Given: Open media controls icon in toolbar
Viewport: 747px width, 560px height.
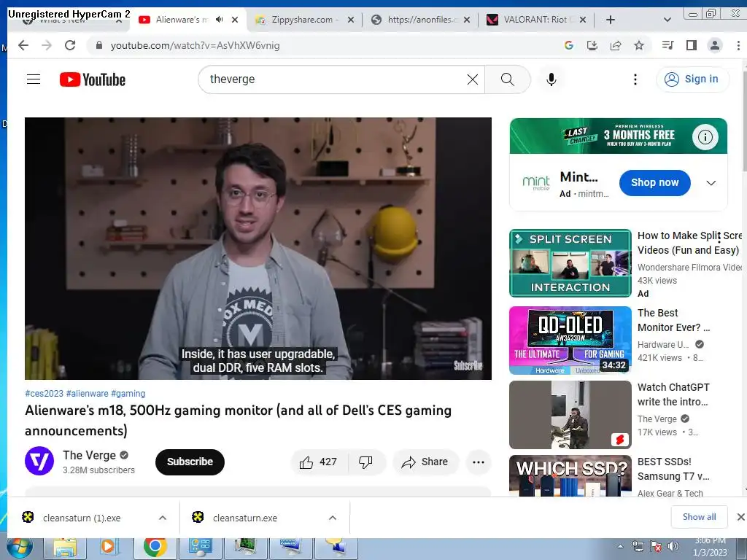Looking at the screenshot, I should coord(668,45).
